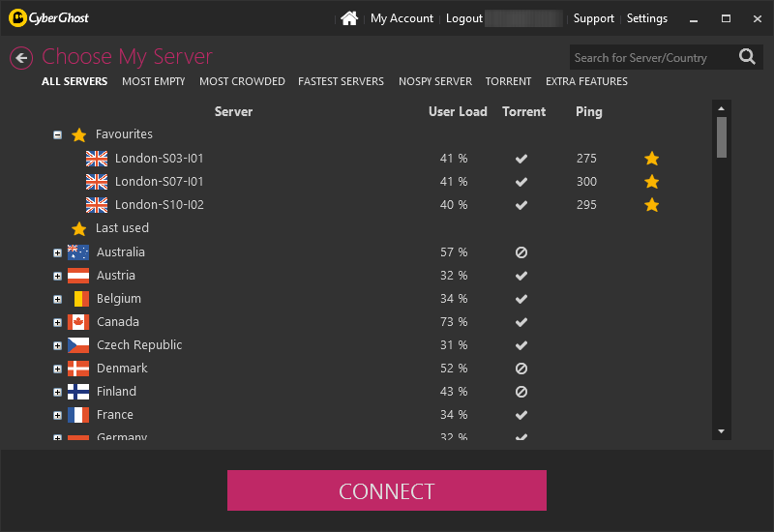Image resolution: width=774 pixels, height=532 pixels.
Task: Click the Last used star icon
Action: coord(79,228)
